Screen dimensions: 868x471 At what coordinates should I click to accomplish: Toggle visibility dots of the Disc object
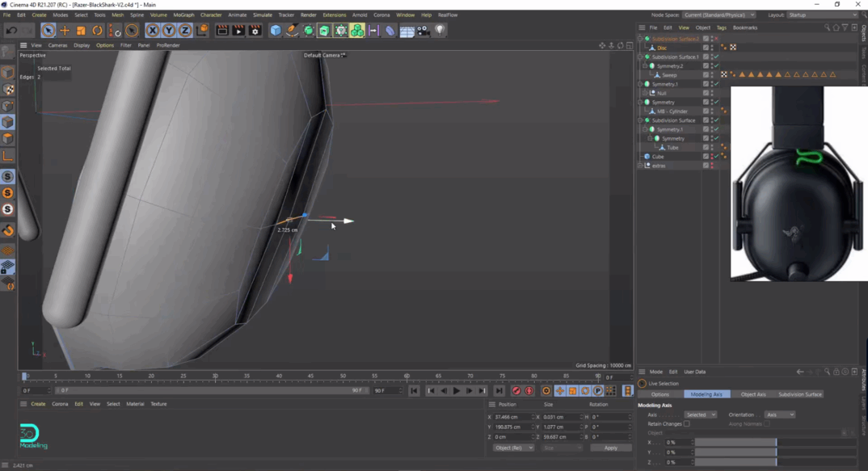tap(711, 48)
